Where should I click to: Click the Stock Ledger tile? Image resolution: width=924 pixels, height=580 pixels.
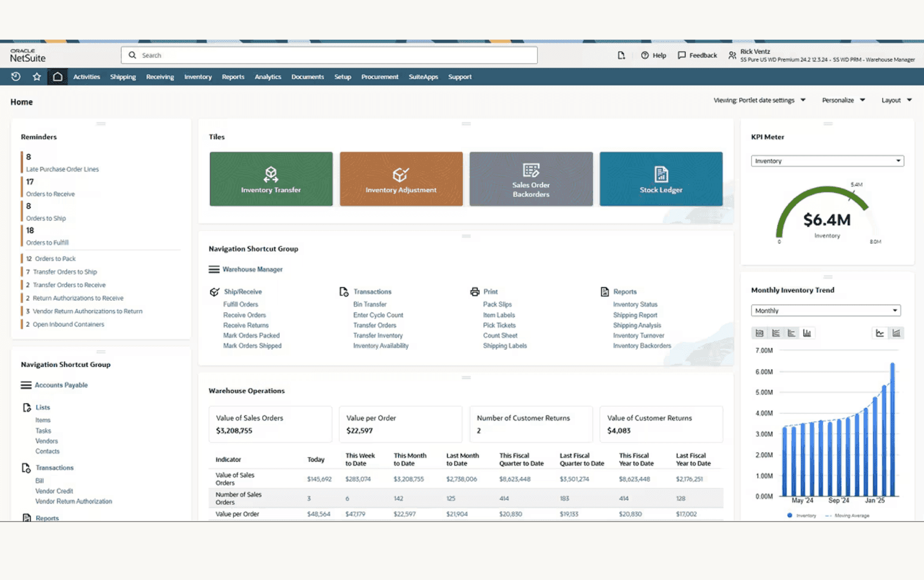coord(661,179)
